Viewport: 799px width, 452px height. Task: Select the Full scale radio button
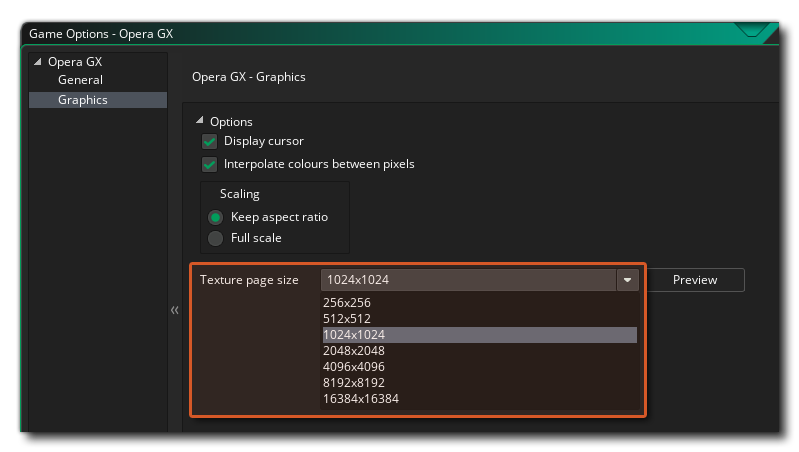click(216, 238)
